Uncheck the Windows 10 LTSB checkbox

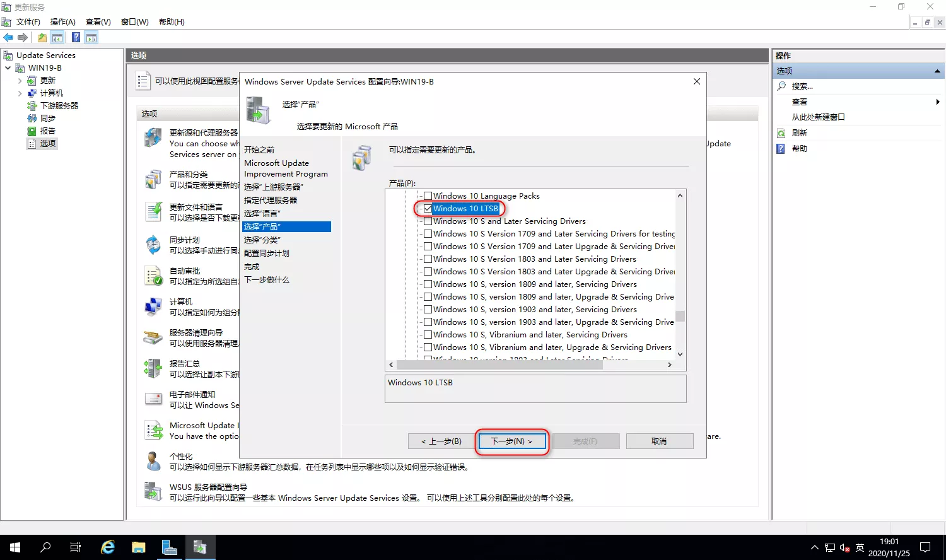[x=428, y=209]
